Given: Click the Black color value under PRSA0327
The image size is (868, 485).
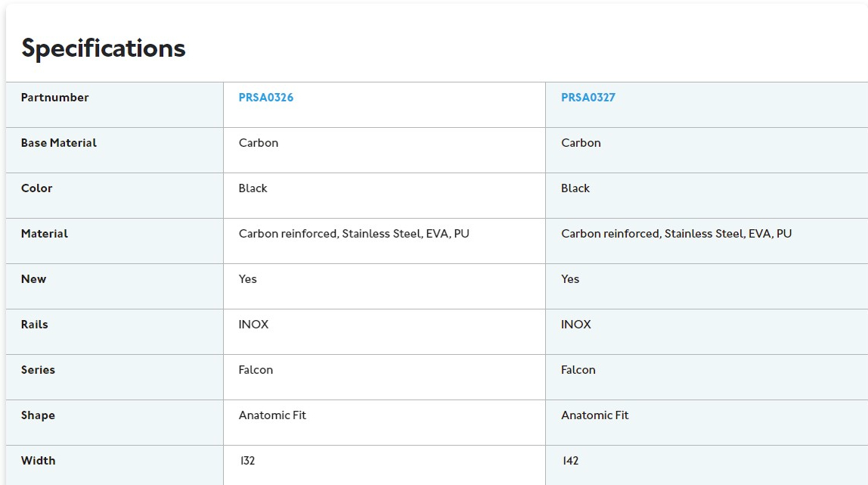Looking at the screenshot, I should click(575, 188).
